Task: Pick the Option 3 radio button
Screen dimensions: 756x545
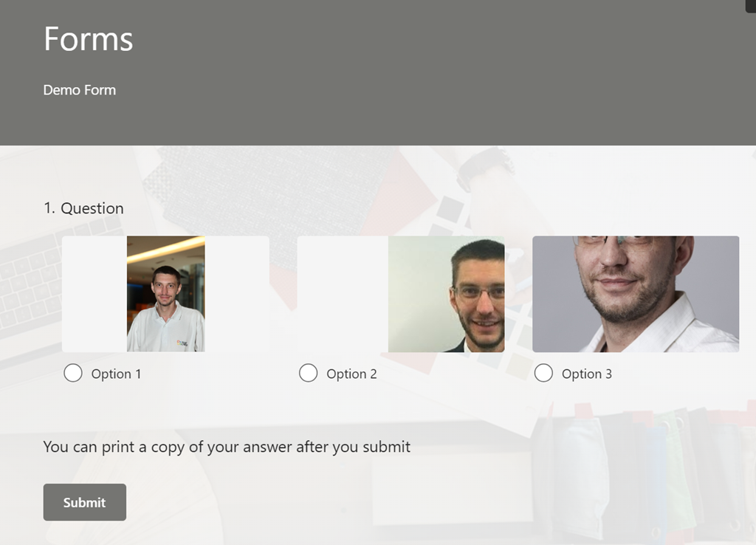Action: [x=543, y=374]
